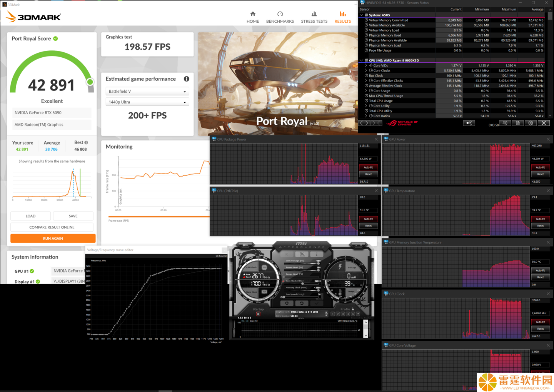Click HWiNFO logging file icon button

tap(518, 123)
